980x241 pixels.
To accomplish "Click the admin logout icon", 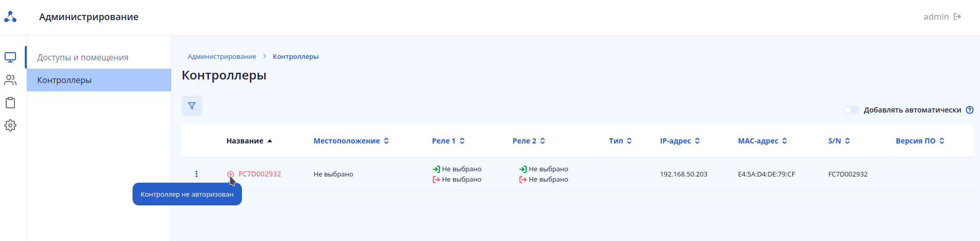I will (957, 17).
